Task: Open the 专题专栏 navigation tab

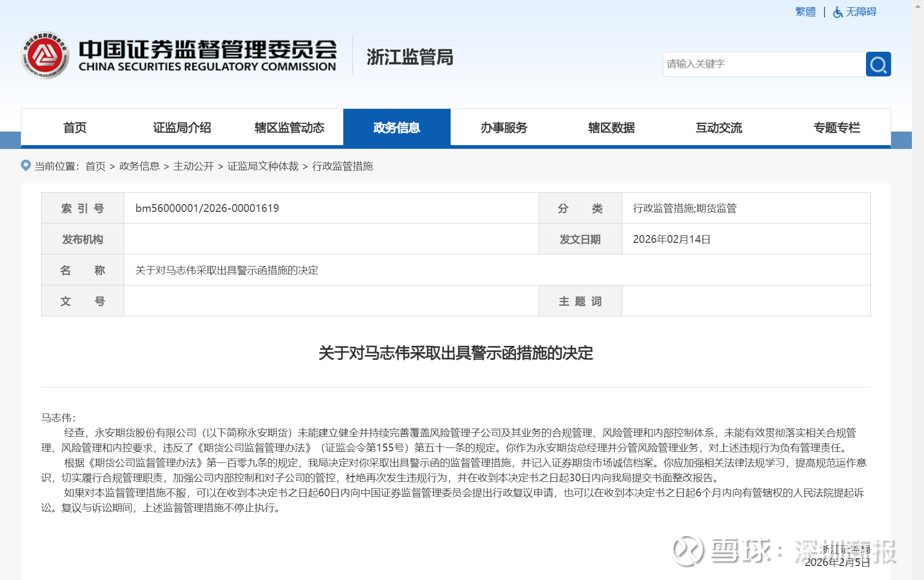Action: [836, 128]
